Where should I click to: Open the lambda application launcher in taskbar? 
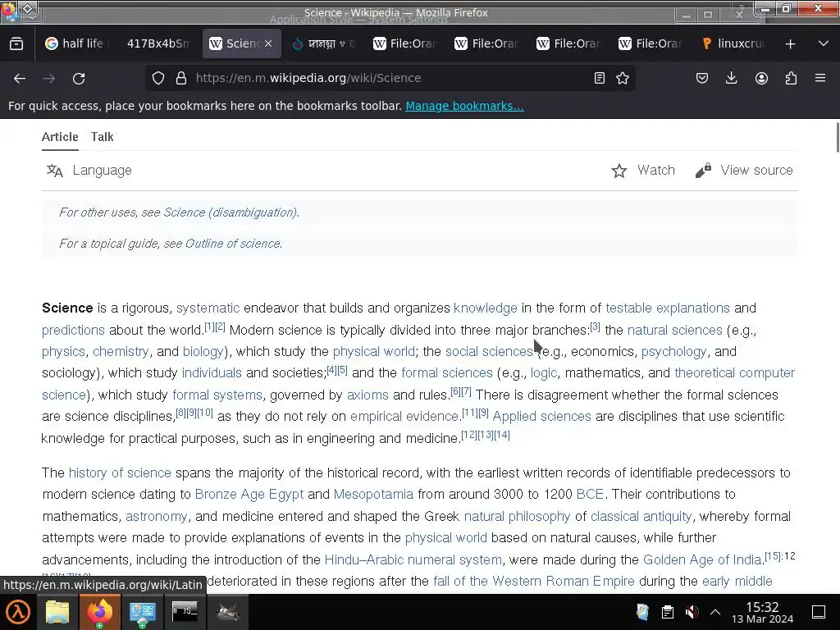pyautogui.click(x=18, y=612)
